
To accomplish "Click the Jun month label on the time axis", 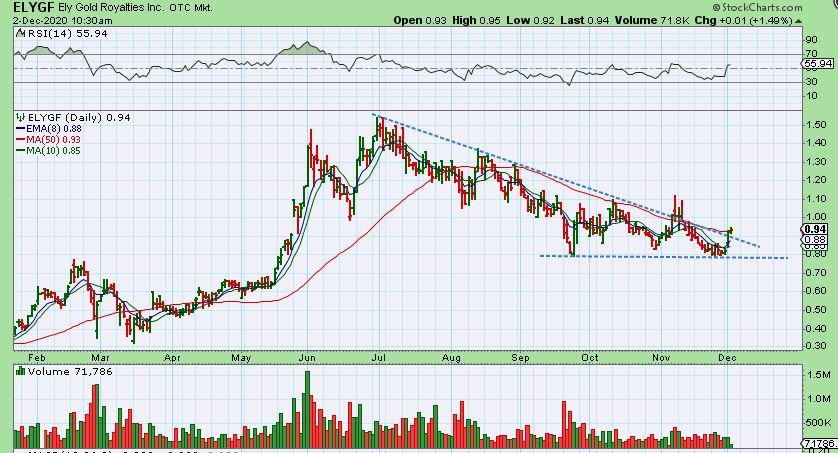I will pyautogui.click(x=307, y=357).
